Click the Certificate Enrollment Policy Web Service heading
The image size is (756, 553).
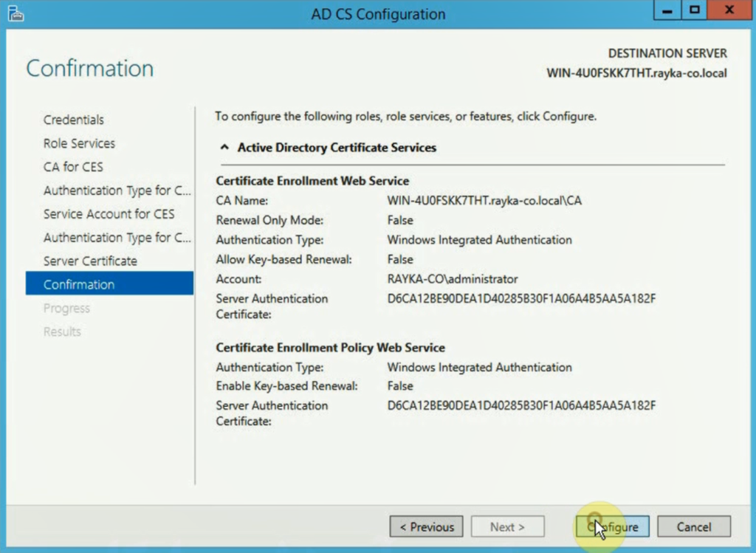pyautogui.click(x=330, y=348)
